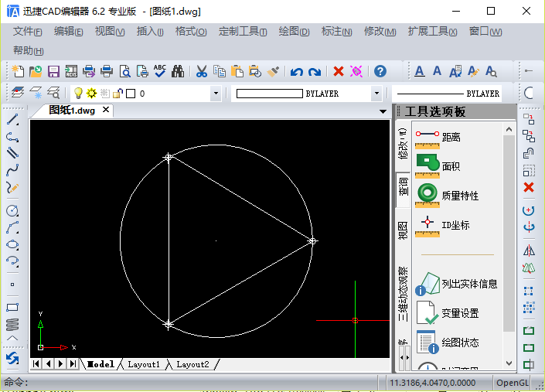545x392 pixels.
Task: Click the OpenGL status bar entry
Action: tap(512, 383)
